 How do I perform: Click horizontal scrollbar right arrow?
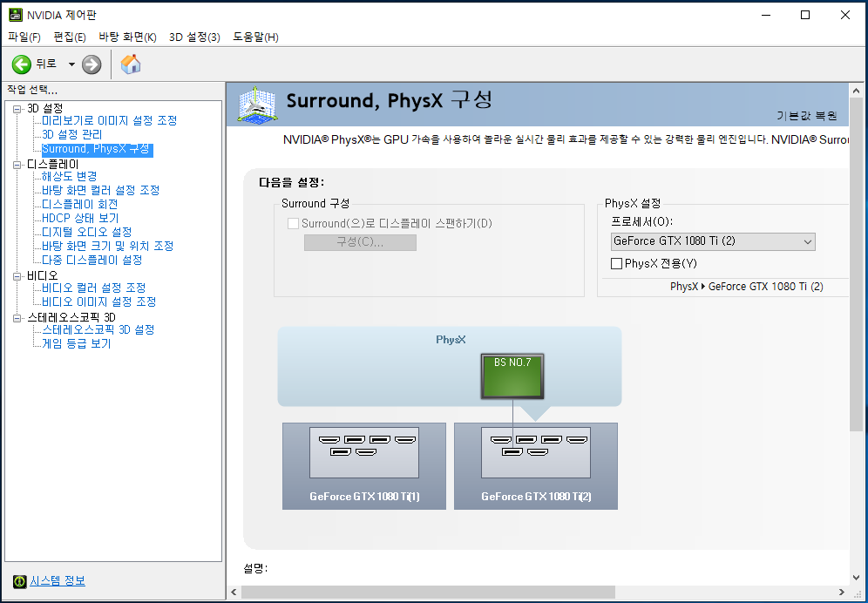click(x=842, y=592)
